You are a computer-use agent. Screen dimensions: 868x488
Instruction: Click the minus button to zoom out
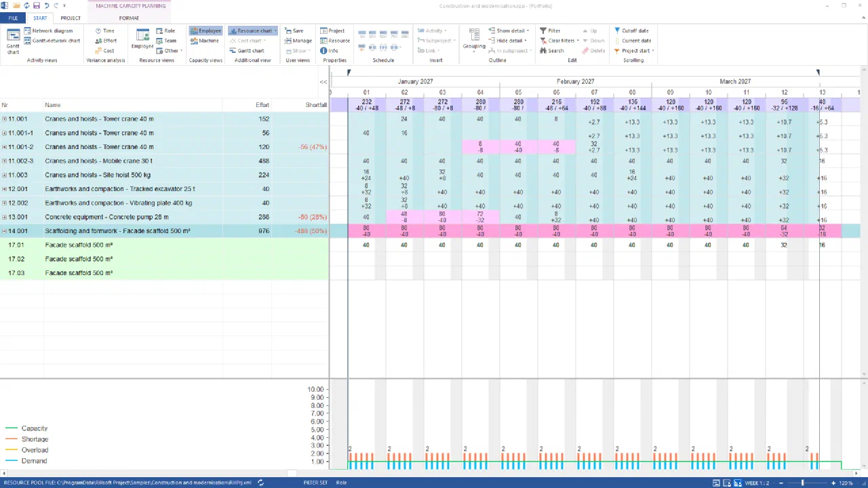pos(781,483)
